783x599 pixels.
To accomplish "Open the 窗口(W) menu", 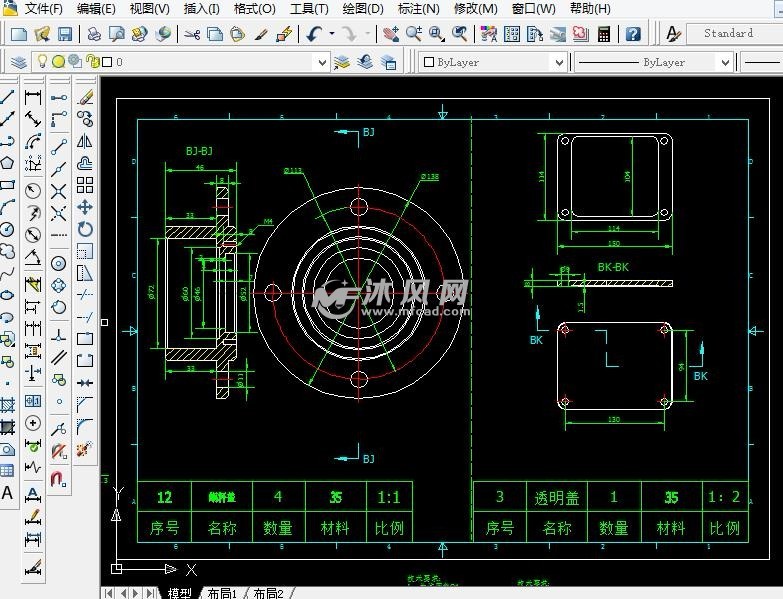I will tap(533, 8).
